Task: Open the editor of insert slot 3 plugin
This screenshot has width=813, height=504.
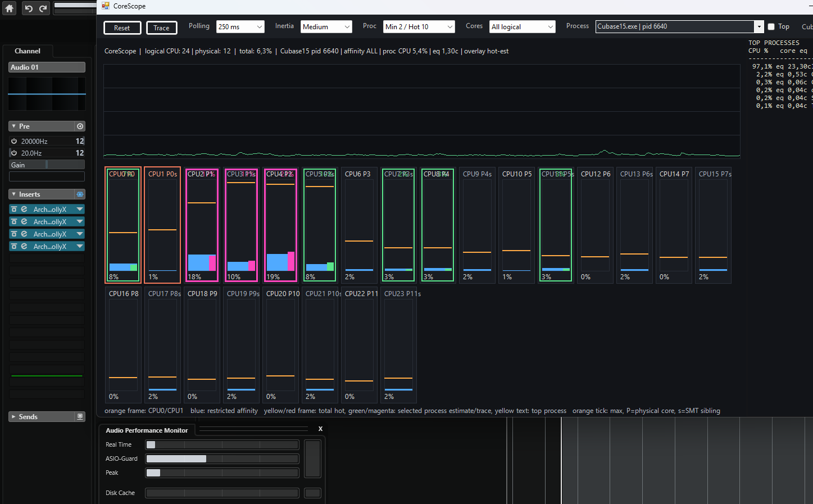Action: click(24, 234)
